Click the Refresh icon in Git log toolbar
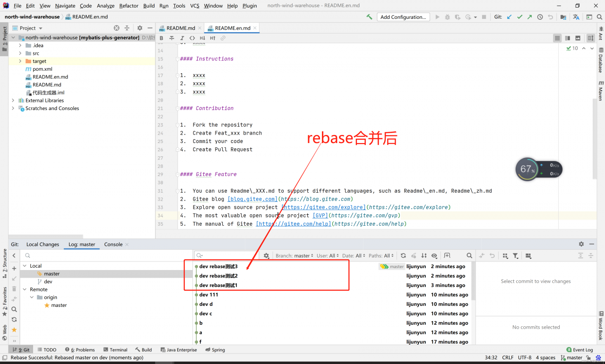The width and height of the screenshot is (605, 364). [403, 256]
